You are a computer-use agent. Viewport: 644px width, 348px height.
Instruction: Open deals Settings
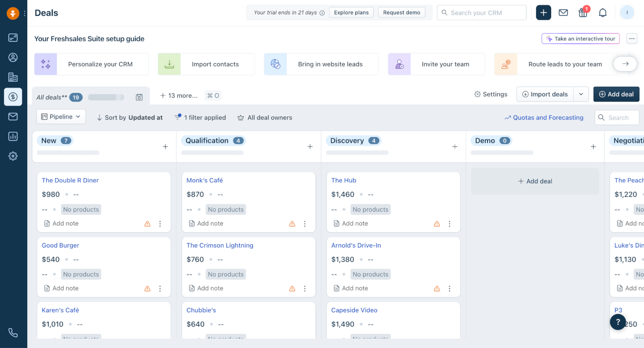point(490,94)
